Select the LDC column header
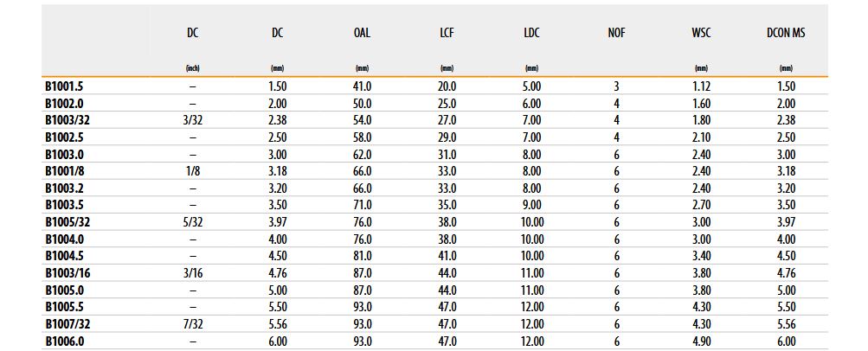868x351 pixels. click(531, 33)
